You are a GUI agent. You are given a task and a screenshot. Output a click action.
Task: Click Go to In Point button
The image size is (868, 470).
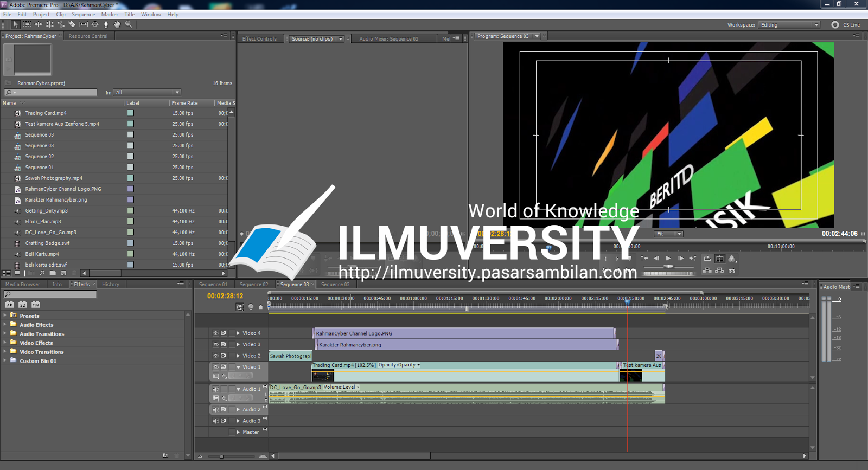pyautogui.click(x=644, y=259)
